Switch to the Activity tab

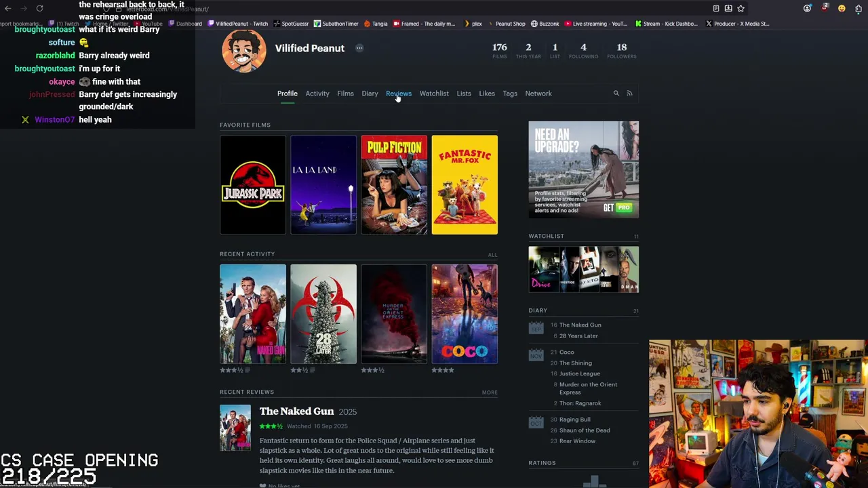[317, 94]
